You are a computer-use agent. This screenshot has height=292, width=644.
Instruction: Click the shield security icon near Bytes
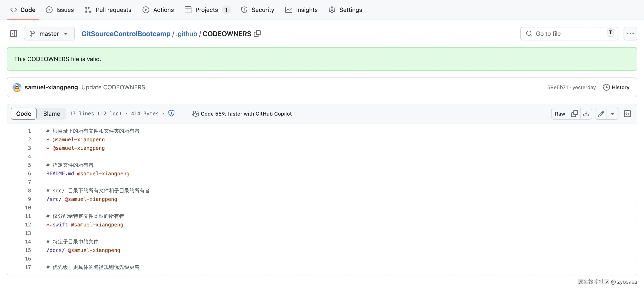click(171, 113)
